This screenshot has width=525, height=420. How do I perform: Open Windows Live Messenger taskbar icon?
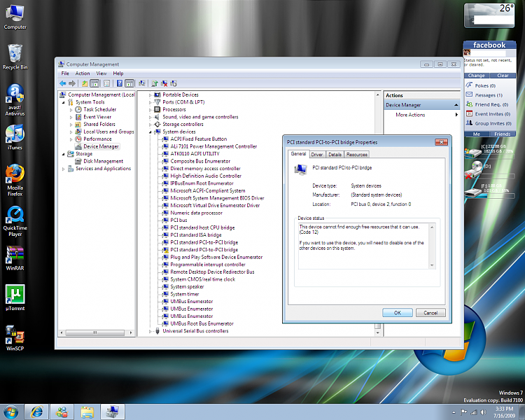tap(62, 412)
